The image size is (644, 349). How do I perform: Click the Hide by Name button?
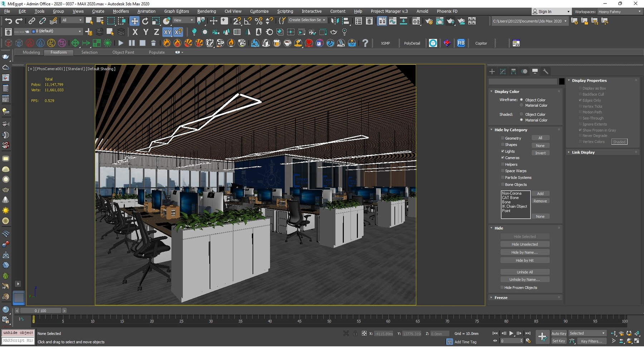[525, 252]
